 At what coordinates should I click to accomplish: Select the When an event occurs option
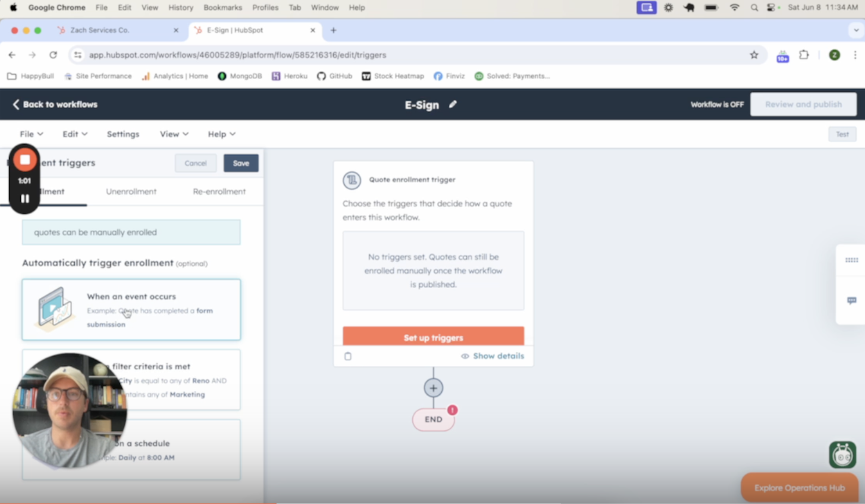(x=131, y=310)
